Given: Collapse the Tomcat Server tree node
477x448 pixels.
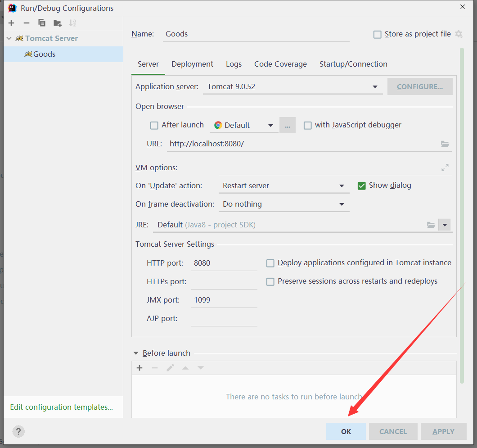Looking at the screenshot, I should pyautogui.click(x=9, y=38).
